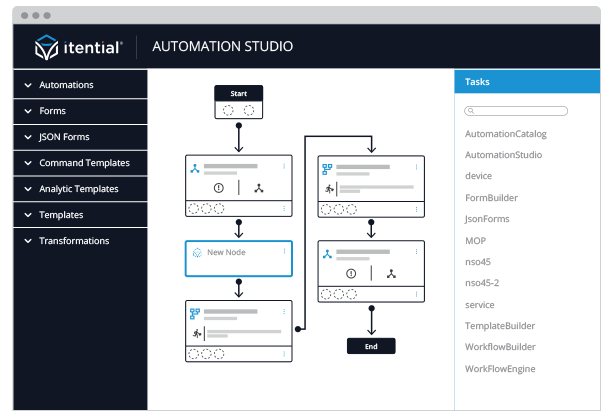Click the Start node in the workflow

coord(238,102)
